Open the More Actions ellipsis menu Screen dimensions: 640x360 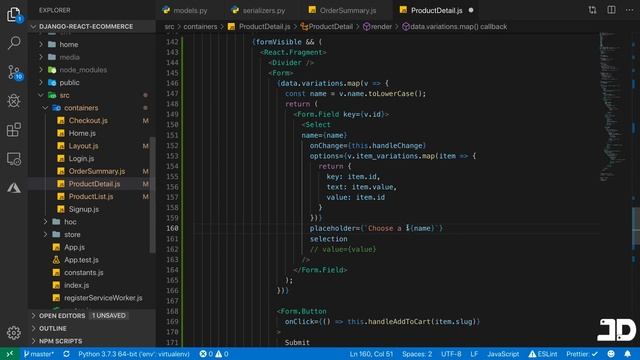[629, 10]
